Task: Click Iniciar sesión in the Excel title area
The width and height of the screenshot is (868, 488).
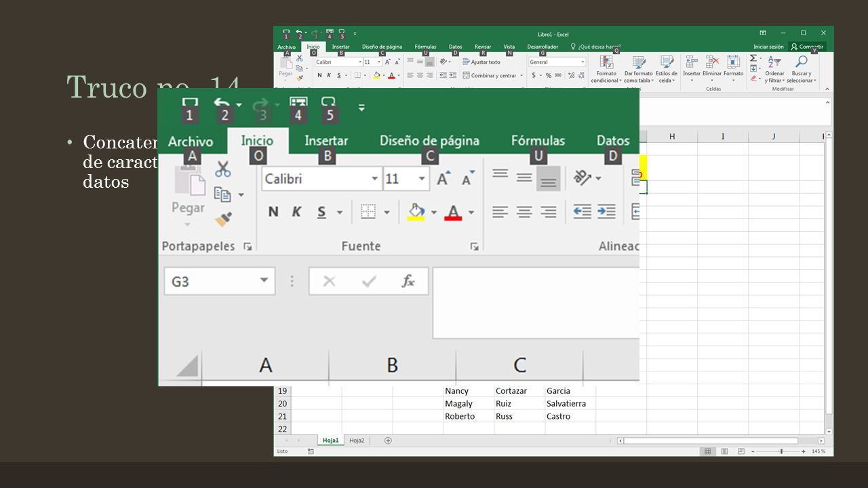Action: coord(768,47)
